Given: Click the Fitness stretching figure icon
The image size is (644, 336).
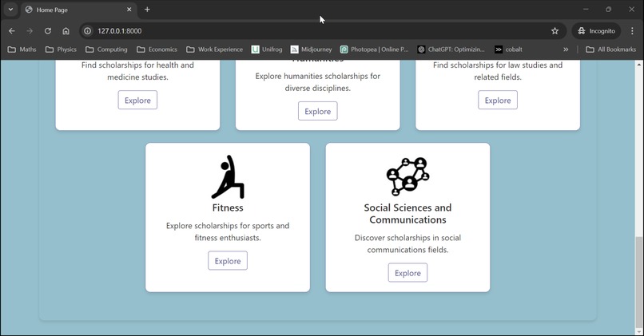Looking at the screenshot, I should (x=228, y=177).
